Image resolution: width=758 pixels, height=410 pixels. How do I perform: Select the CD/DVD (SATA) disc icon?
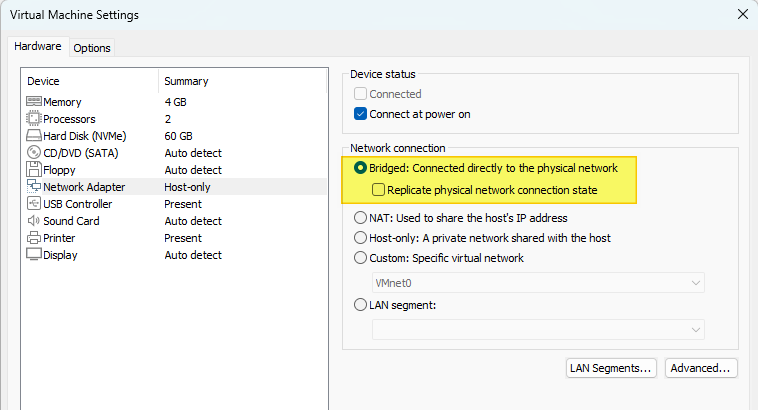[33, 152]
